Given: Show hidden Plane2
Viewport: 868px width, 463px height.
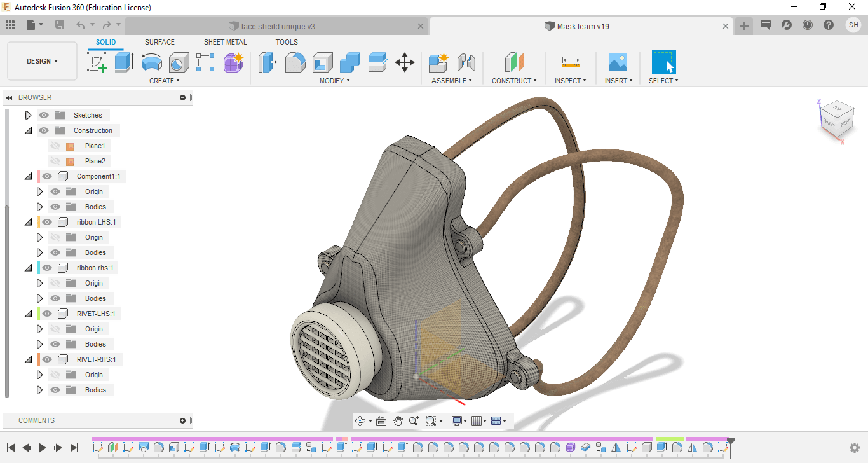Looking at the screenshot, I should tap(55, 161).
